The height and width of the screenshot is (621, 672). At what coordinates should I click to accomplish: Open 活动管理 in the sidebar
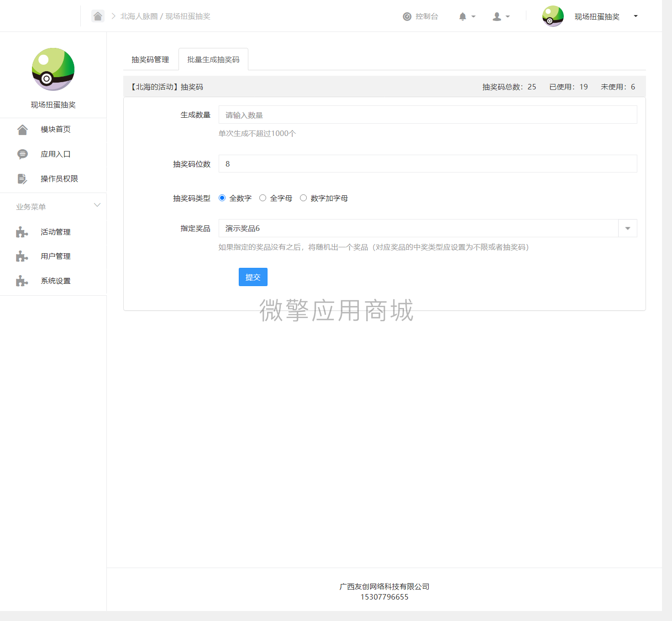coord(56,232)
